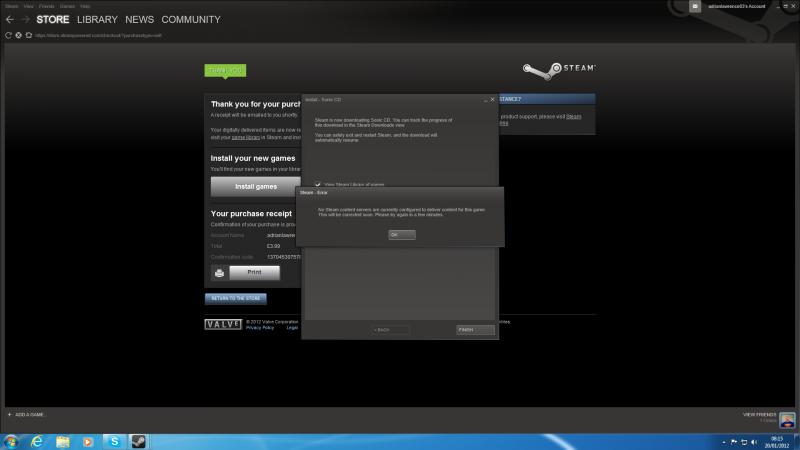
Task: Click Back in the Install dialog
Action: [390, 330]
